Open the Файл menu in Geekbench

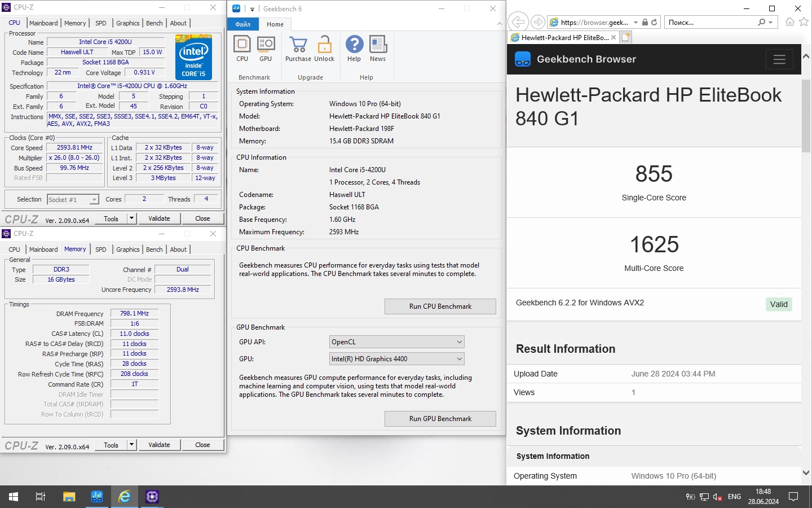(x=243, y=24)
